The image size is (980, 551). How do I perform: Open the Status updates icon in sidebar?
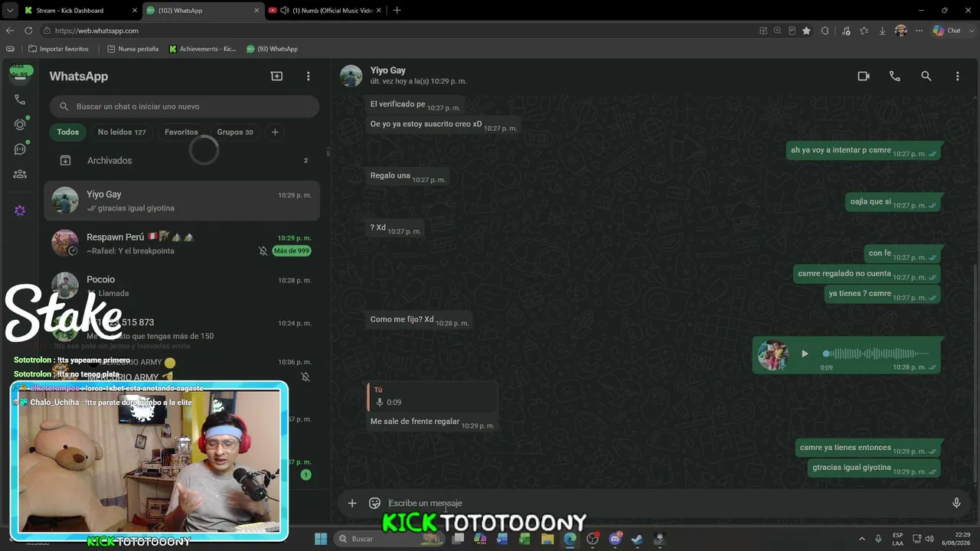(x=20, y=124)
